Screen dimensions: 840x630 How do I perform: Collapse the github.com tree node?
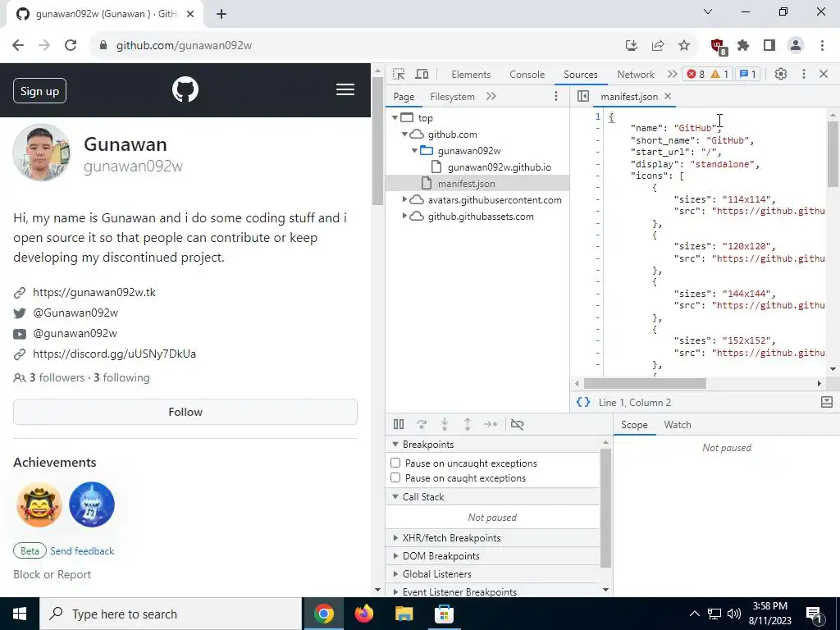pyautogui.click(x=405, y=135)
